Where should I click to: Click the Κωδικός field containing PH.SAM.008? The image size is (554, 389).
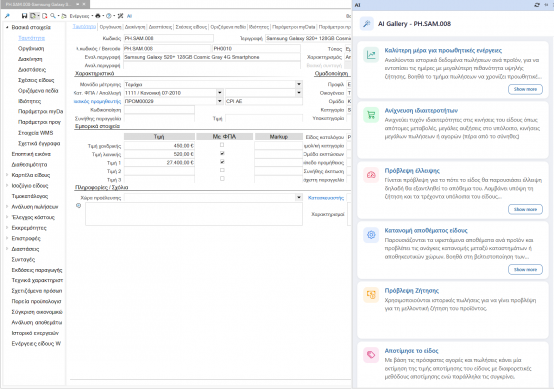point(169,38)
